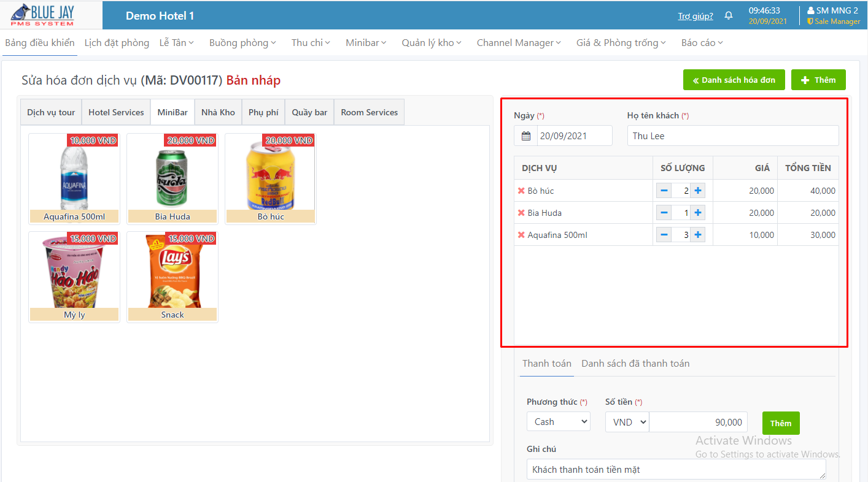
Task: Add the Aquafina 500ml product thumbnail
Action: click(x=74, y=178)
